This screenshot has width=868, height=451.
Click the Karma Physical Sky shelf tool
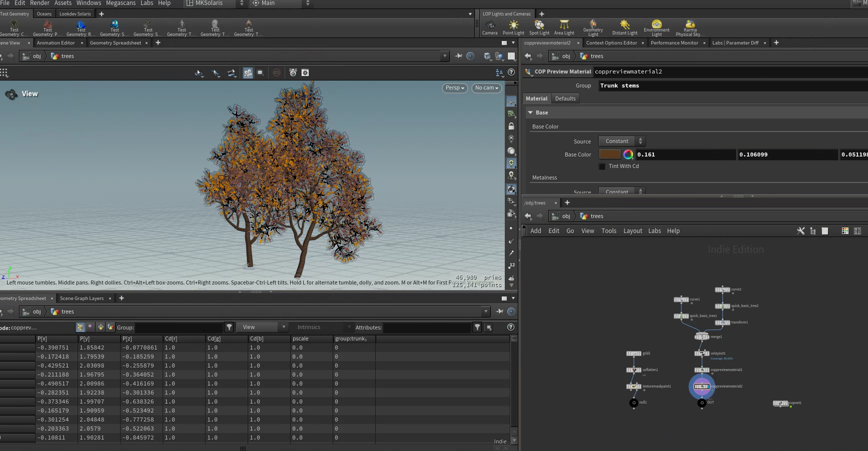click(690, 28)
